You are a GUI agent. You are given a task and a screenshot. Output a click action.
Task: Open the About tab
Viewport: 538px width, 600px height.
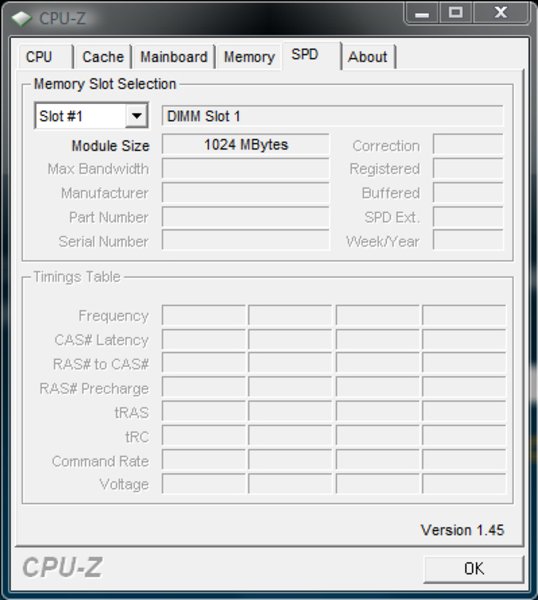(368, 57)
